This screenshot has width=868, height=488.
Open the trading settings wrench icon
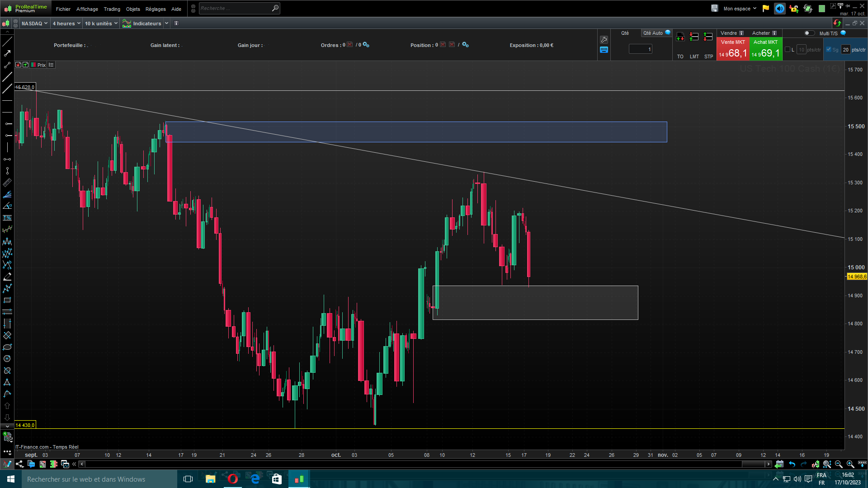coord(604,40)
